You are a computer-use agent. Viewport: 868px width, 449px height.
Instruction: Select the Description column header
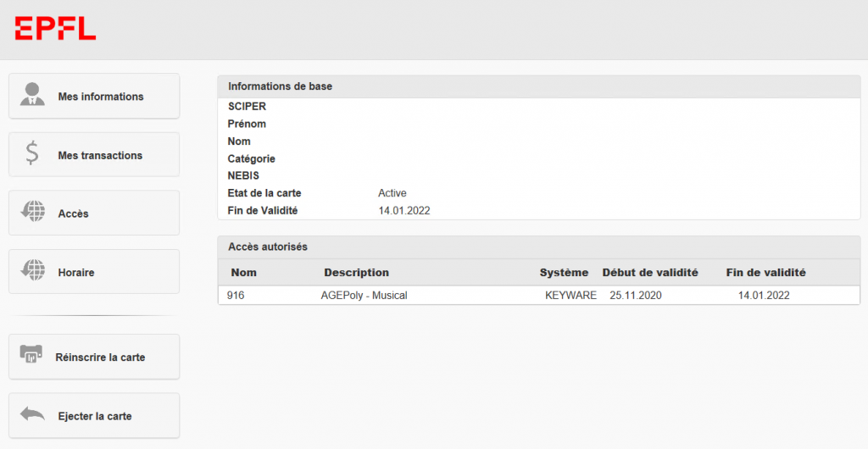(x=356, y=273)
